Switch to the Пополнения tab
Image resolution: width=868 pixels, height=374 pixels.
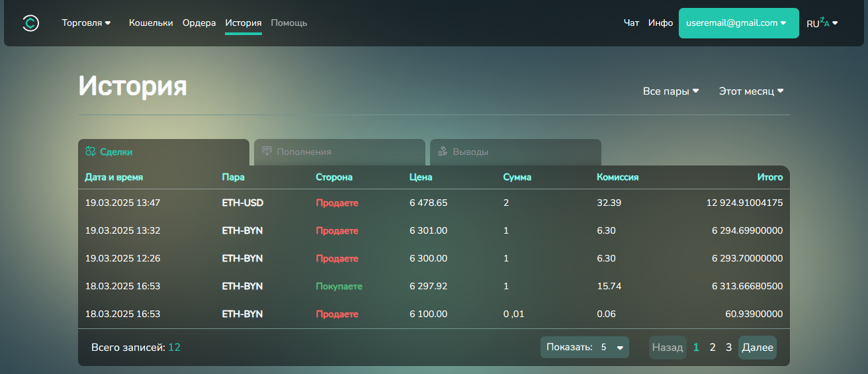[339, 152]
